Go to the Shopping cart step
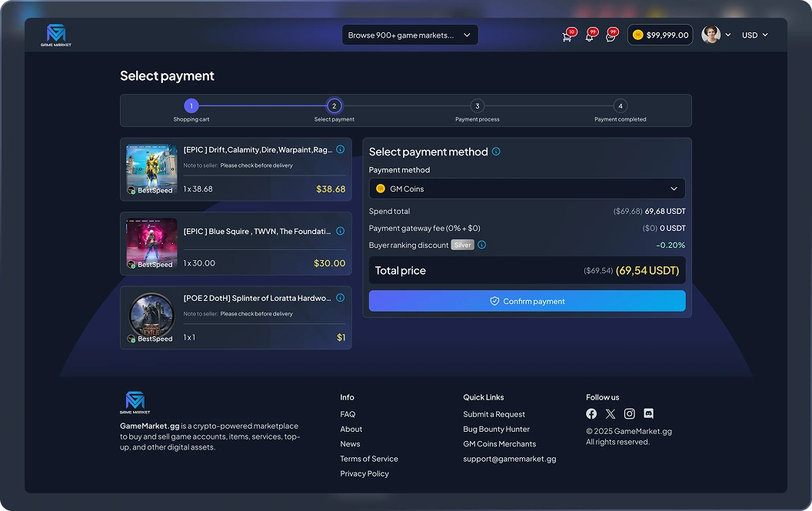 tap(191, 105)
